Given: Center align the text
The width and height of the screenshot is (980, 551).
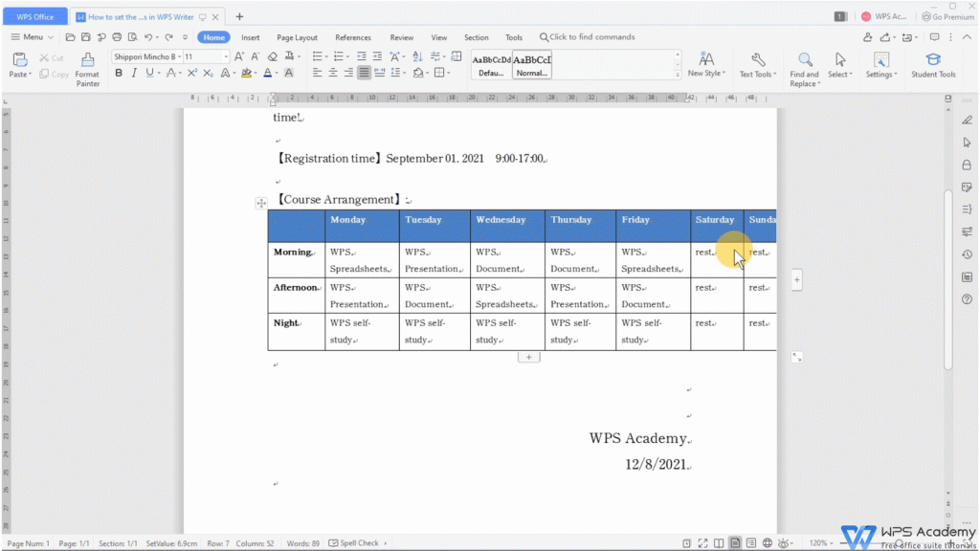Looking at the screenshot, I should 332,73.
